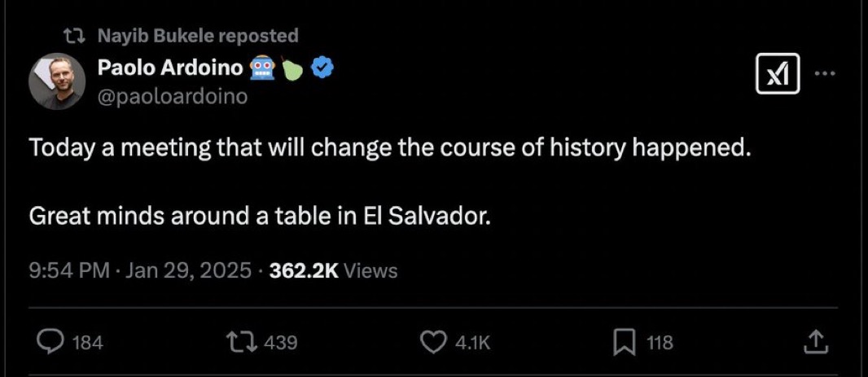
Task: Click the Grok icon on the post
Action: click(x=778, y=73)
